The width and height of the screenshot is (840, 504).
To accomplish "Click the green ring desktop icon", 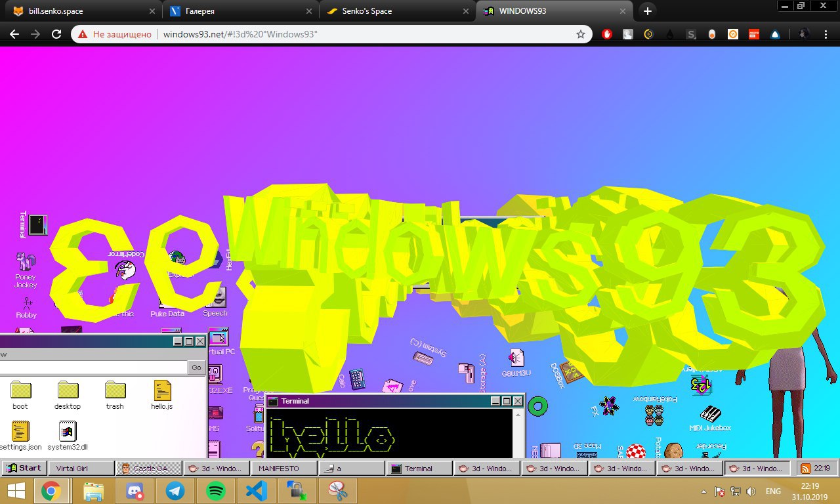I will tap(537, 406).
